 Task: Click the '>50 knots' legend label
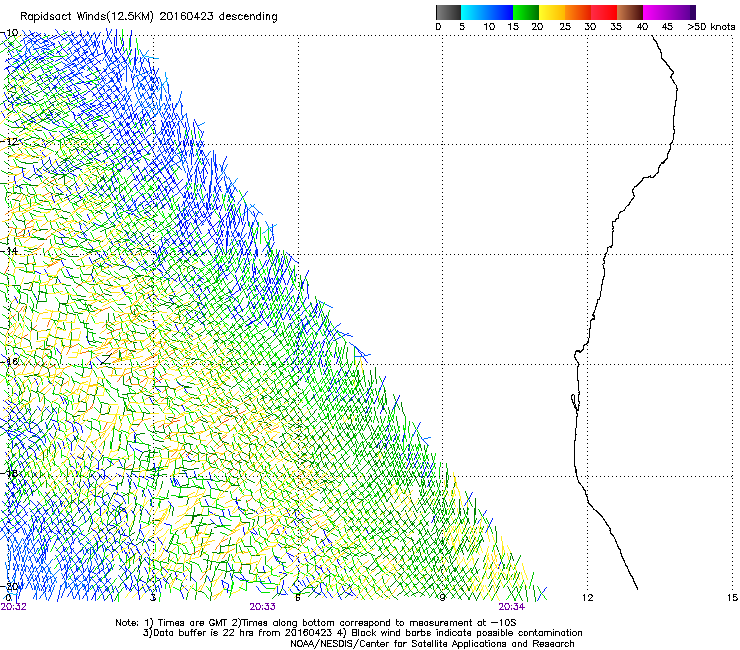pos(711,27)
